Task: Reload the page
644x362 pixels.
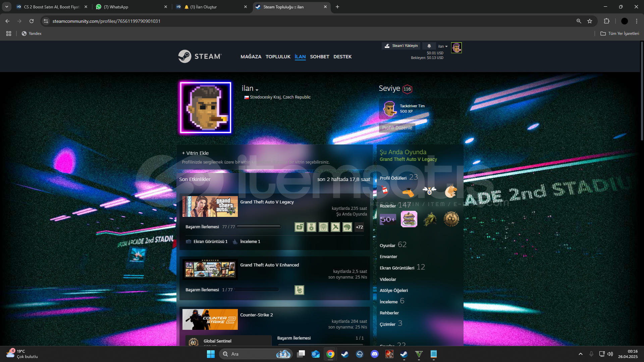Action: coord(32,21)
